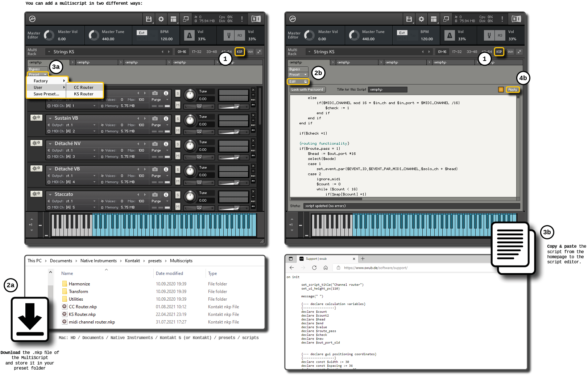Click minimized view icon in Kontakt instrument rack window

[186, 19]
